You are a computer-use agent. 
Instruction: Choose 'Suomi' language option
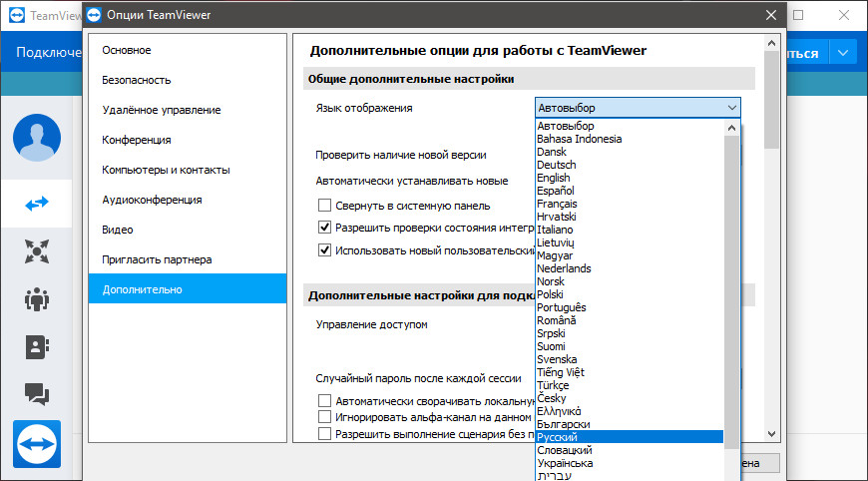pyautogui.click(x=630, y=346)
